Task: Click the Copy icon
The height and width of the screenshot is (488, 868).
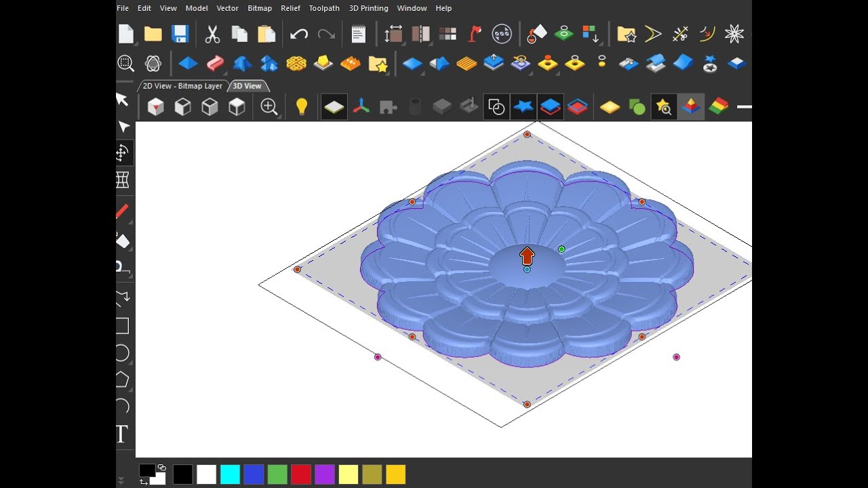Action: (x=239, y=34)
